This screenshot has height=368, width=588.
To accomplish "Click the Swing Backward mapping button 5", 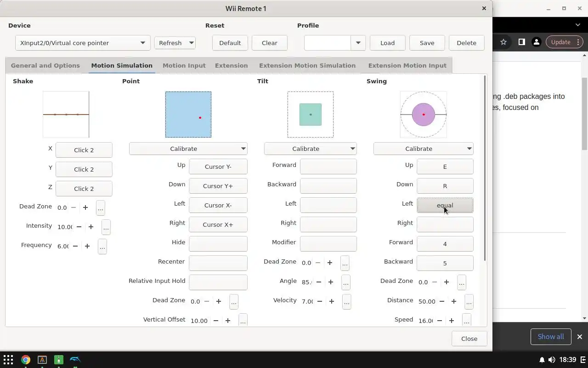I will pos(445,263).
